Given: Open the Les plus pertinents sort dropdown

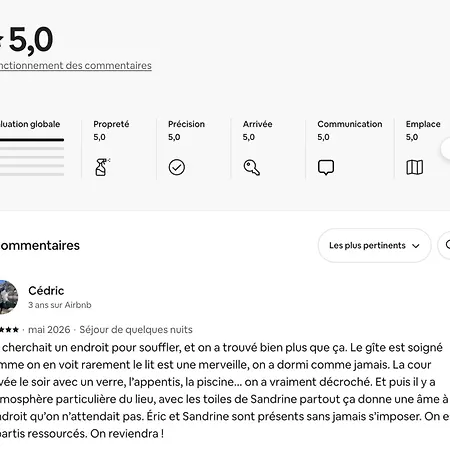Looking at the screenshot, I should (374, 245).
